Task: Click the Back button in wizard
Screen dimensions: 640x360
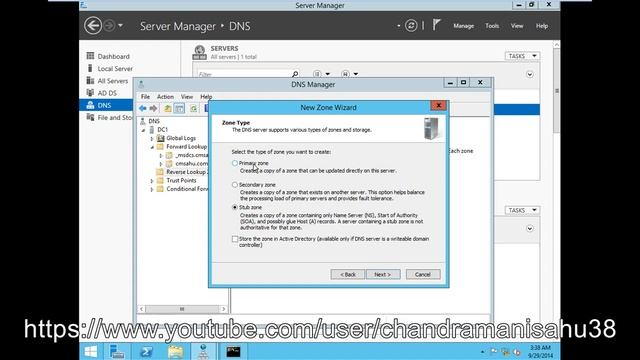Action: [348, 275]
